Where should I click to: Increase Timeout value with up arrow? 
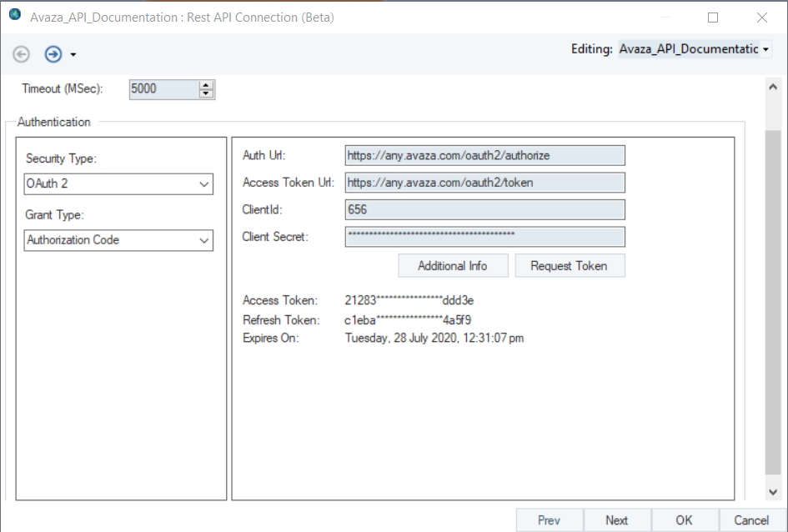pos(207,85)
